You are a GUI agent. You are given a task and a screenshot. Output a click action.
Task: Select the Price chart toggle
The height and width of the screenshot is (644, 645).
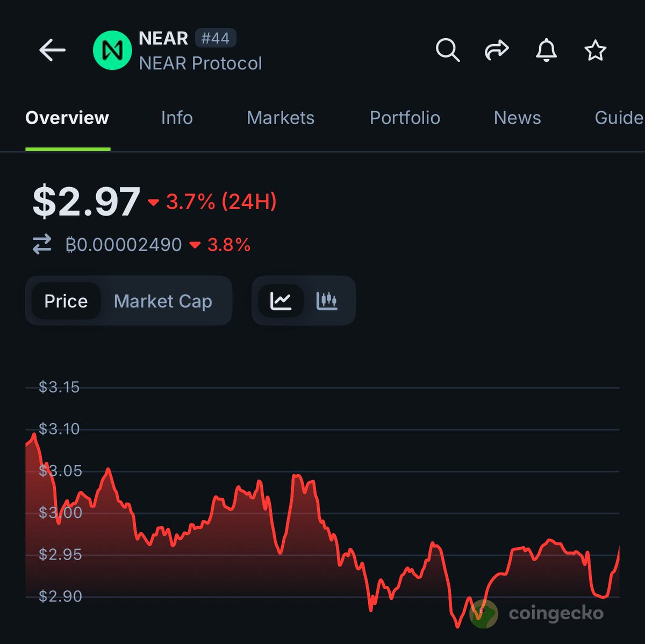pyautogui.click(x=66, y=301)
